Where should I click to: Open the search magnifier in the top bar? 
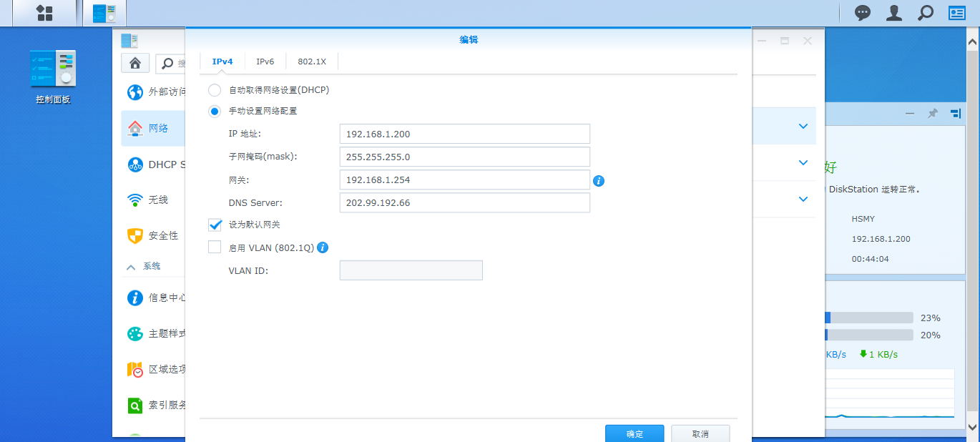coord(926,13)
